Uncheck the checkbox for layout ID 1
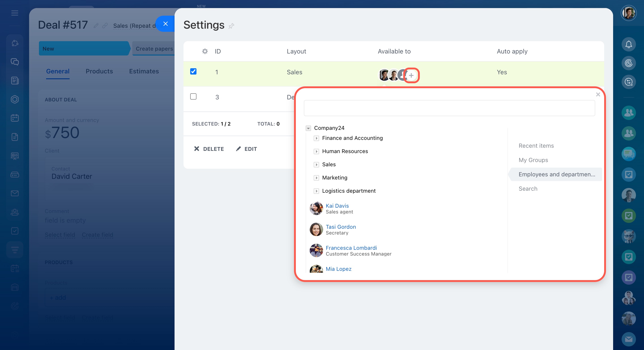The width and height of the screenshot is (644, 350). pos(193,72)
